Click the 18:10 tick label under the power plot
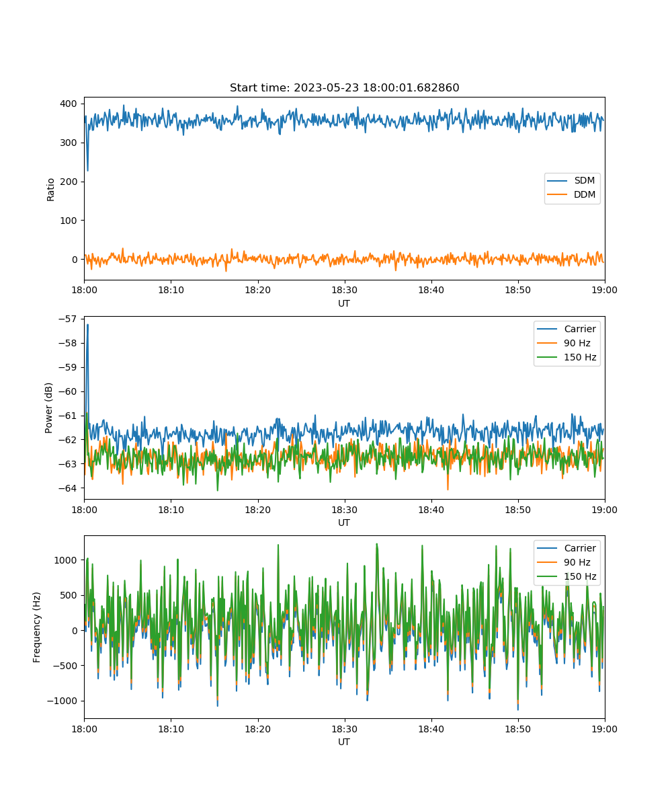Image resolution: width=672 pixels, height=807 pixels. pyautogui.click(x=171, y=509)
